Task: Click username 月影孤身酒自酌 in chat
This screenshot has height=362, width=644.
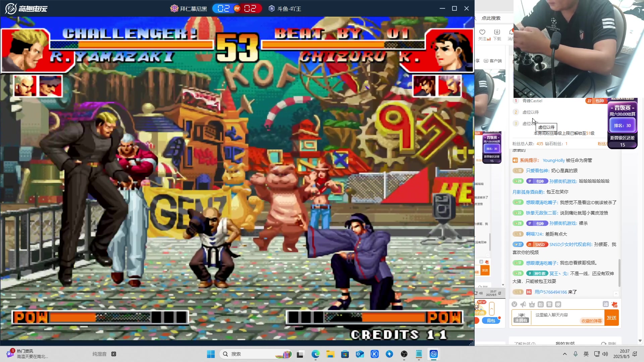Action: coord(528,192)
